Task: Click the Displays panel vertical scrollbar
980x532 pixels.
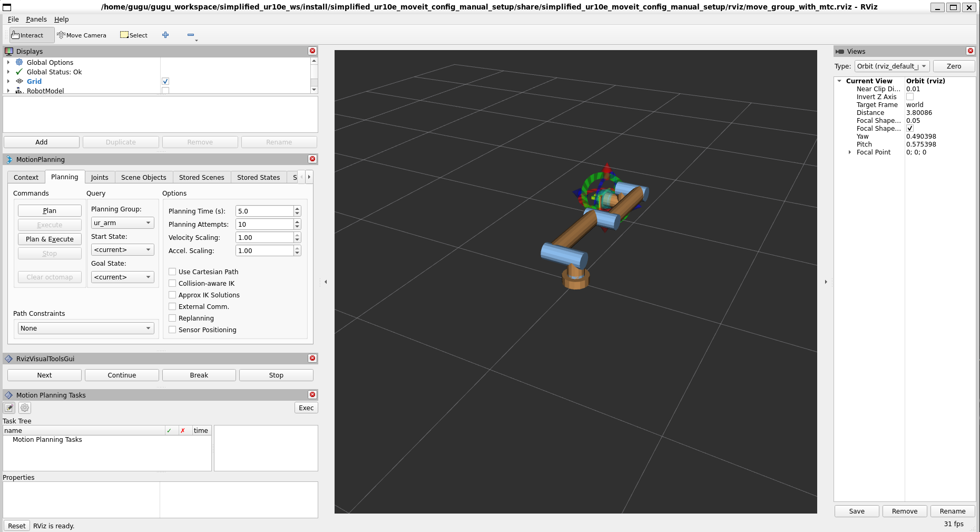Action: [314, 75]
